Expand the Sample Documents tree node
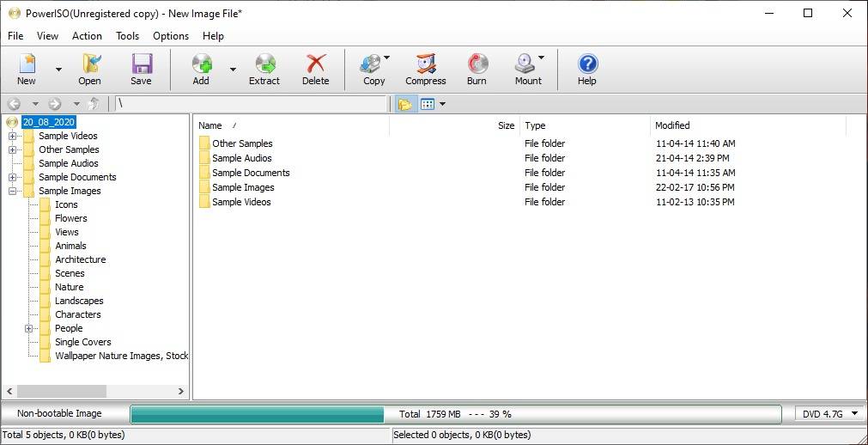The image size is (868, 445). pyautogui.click(x=12, y=177)
